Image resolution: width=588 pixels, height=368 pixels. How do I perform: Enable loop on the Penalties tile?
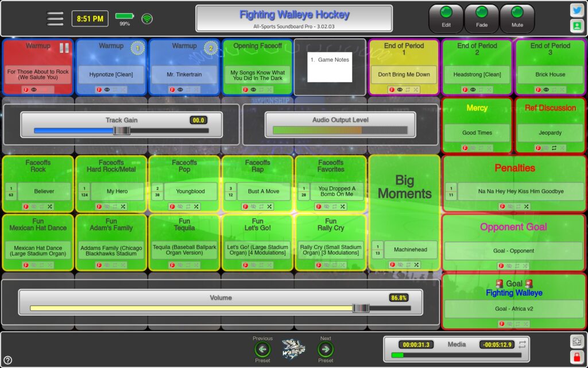point(519,206)
